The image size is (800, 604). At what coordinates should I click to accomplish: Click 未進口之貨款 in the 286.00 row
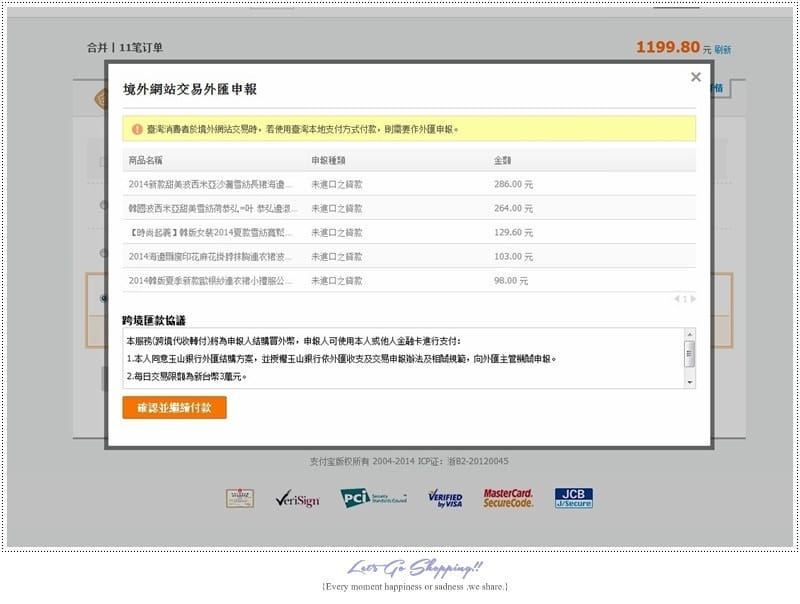337,184
